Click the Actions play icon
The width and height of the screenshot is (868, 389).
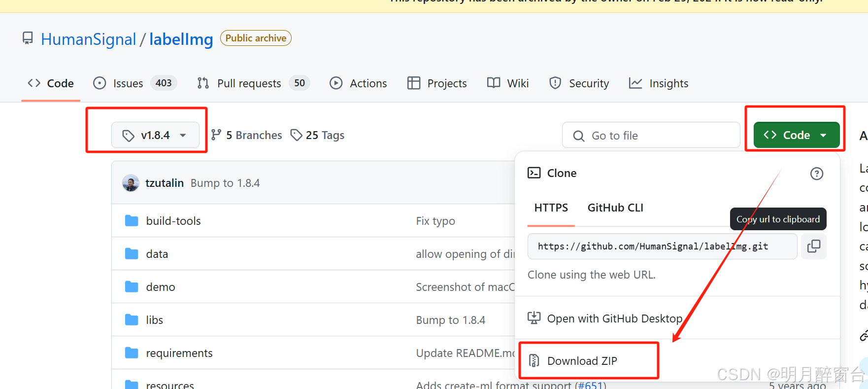pos(336,83)
